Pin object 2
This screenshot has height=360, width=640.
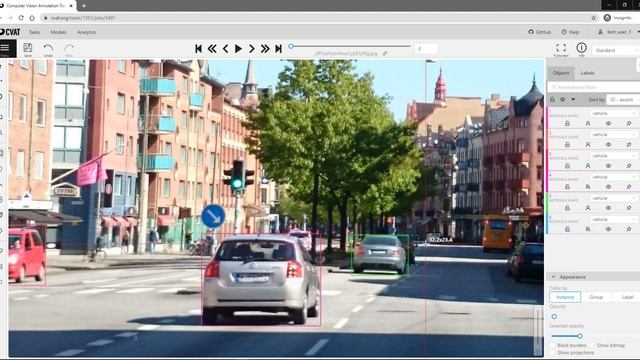point(629,144)
